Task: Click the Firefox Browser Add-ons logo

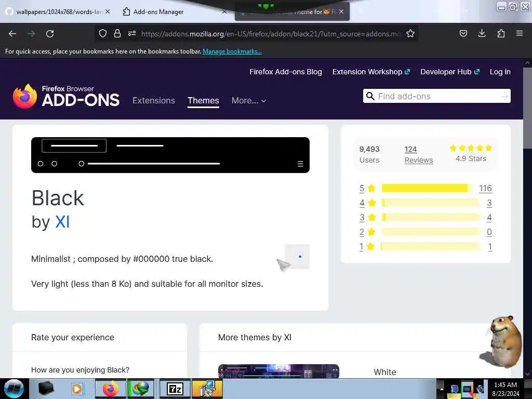Action: 66,97
